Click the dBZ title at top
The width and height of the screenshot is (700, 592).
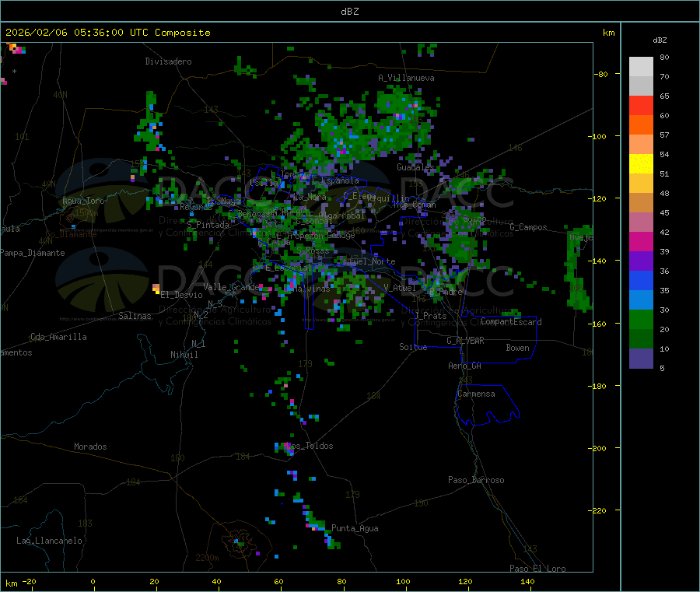[x=349, y=12]
